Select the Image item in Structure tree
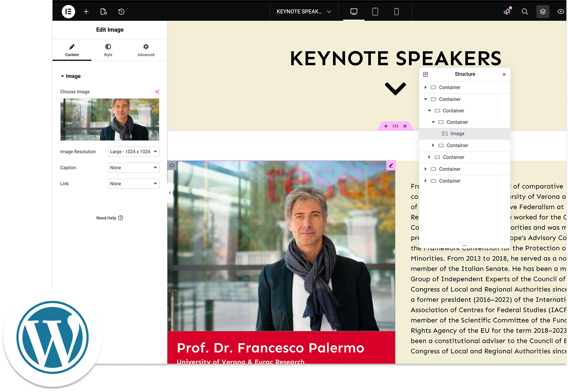 pos(457,133)
